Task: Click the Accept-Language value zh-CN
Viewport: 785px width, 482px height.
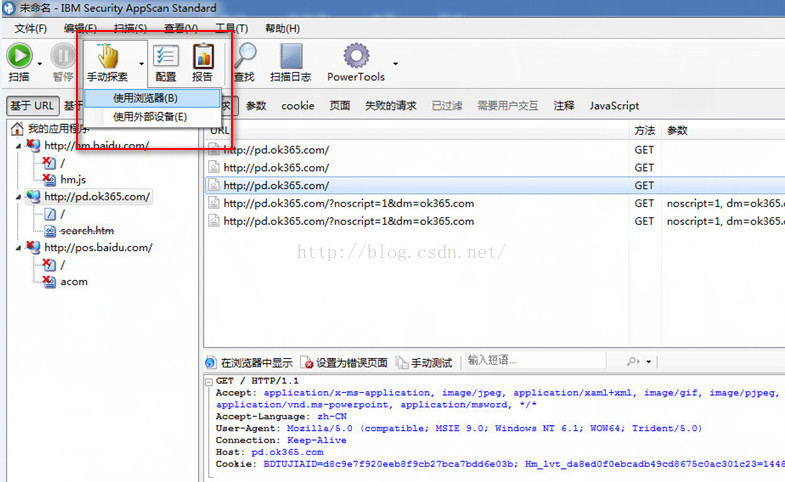Action: tap(332, 416)
